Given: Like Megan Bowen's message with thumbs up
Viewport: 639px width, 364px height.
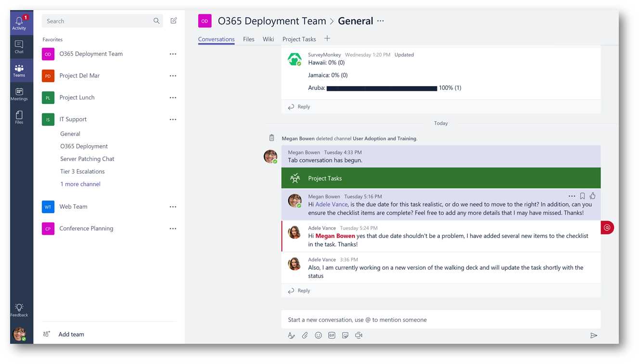Looking at the screenshot, I should pos(593,196).
